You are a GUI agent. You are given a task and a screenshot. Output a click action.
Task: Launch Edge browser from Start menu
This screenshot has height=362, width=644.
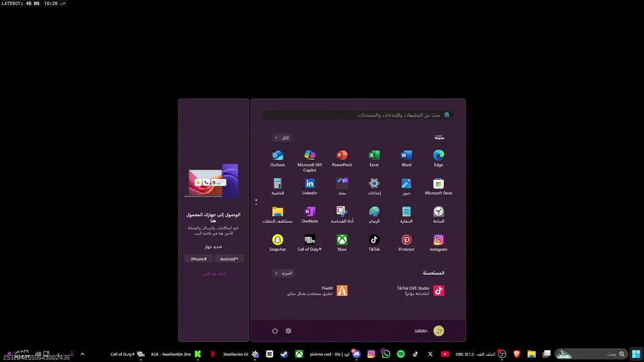click(439, 158)
